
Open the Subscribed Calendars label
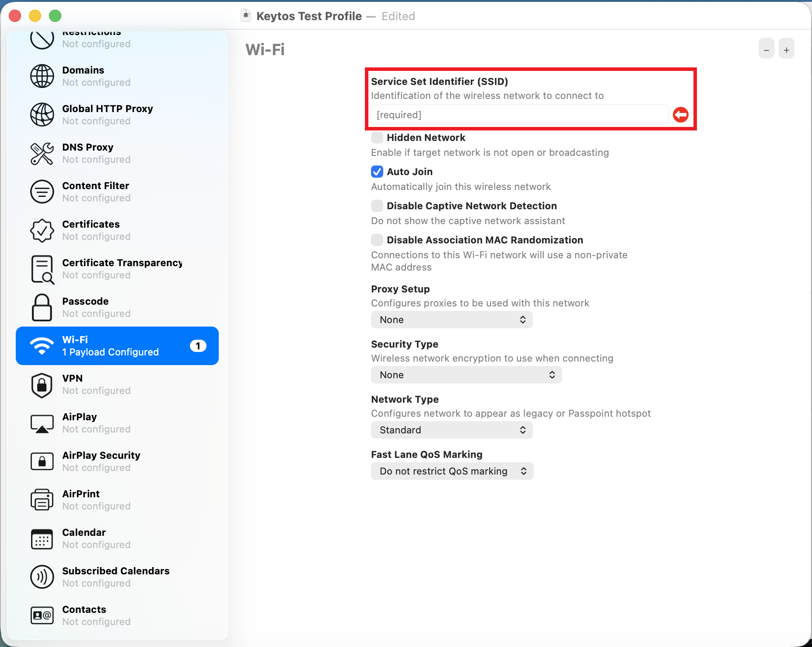(x=116, y=571)
